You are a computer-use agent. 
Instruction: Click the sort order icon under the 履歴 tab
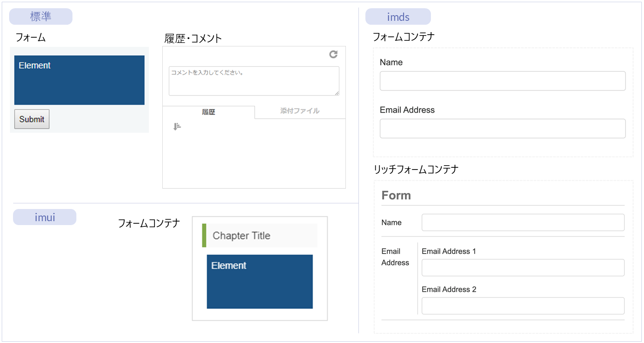click(177, 127)
